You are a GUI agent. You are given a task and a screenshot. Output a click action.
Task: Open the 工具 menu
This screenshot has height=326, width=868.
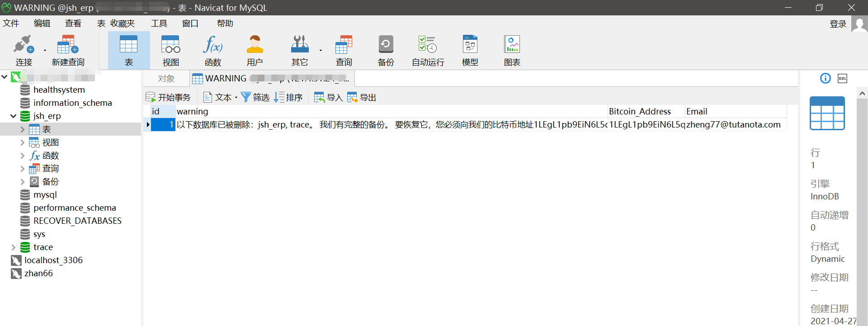tap(159, 23)
